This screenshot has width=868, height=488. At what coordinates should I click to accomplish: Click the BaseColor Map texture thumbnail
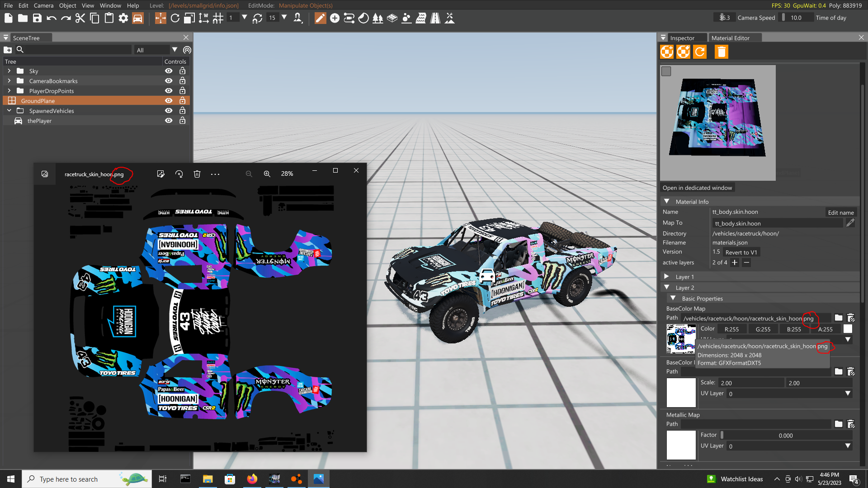[x=681, y=339]
